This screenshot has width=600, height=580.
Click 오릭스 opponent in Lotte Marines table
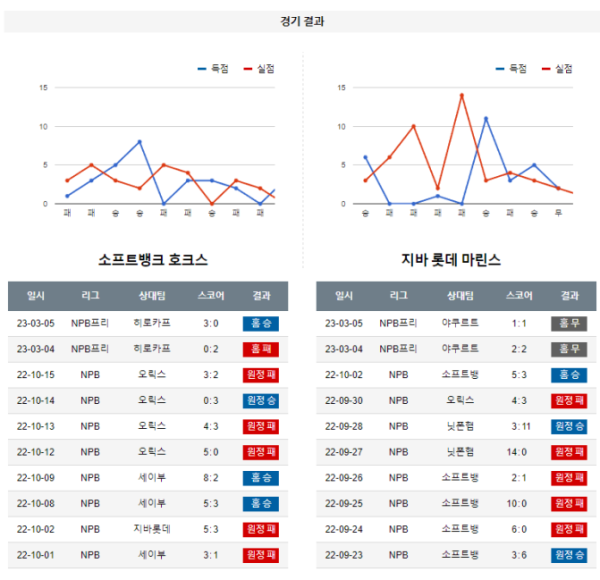[460, 401]
